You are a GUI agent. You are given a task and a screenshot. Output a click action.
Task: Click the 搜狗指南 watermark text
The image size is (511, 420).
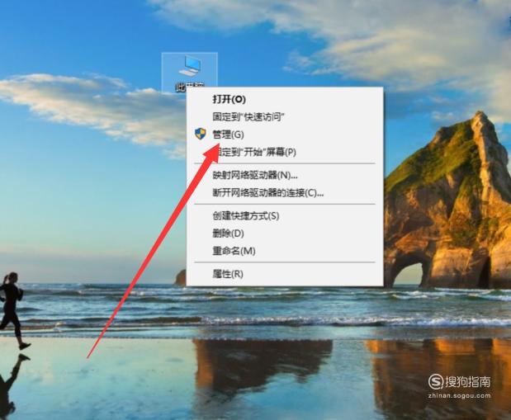tap(467, 381)
